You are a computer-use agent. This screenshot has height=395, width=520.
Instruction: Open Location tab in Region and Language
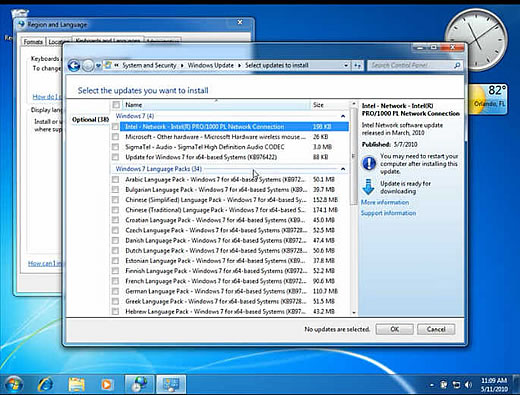(x=57, y=42)
